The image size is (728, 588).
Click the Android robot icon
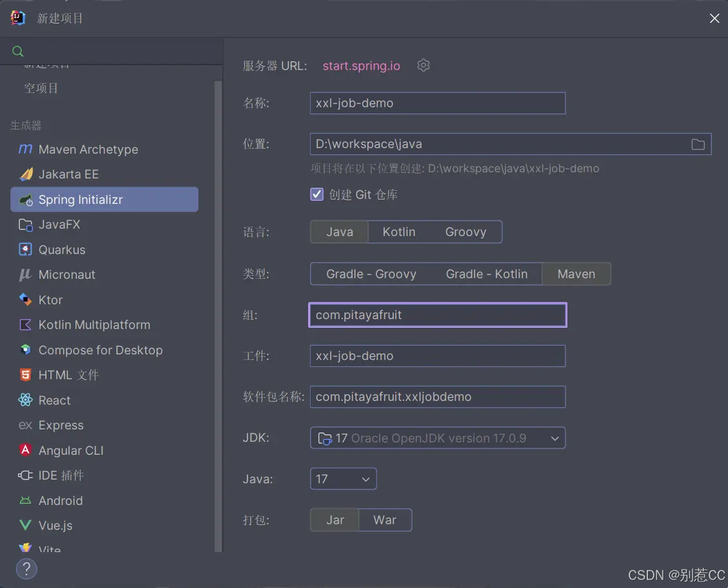click(x=25, y=500)
